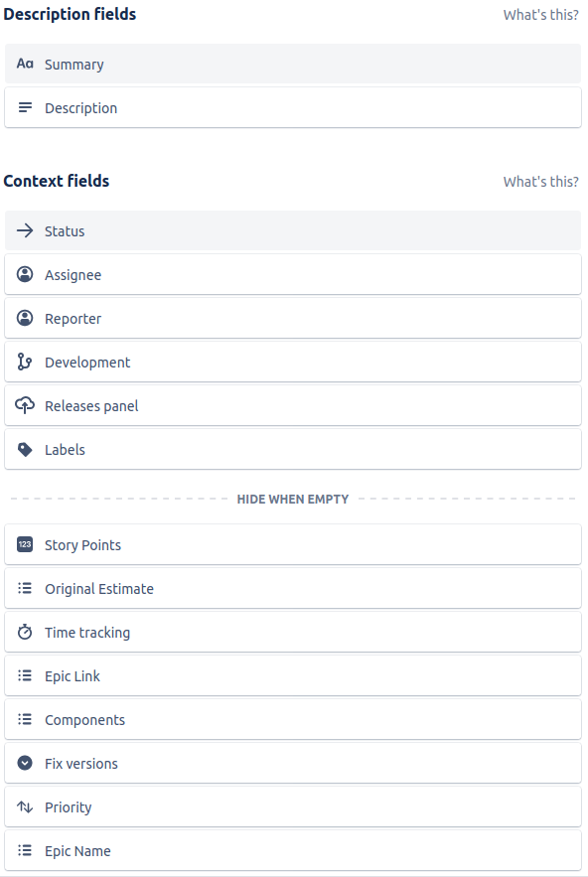Click the Development branch icon
The image size is (588, 877).
coord(25,362)
